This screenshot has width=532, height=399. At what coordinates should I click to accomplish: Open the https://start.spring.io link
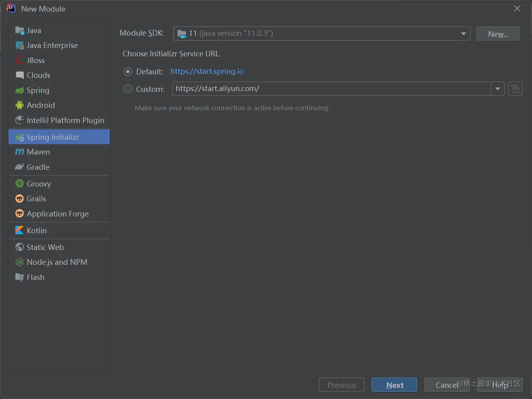(207, 71)
